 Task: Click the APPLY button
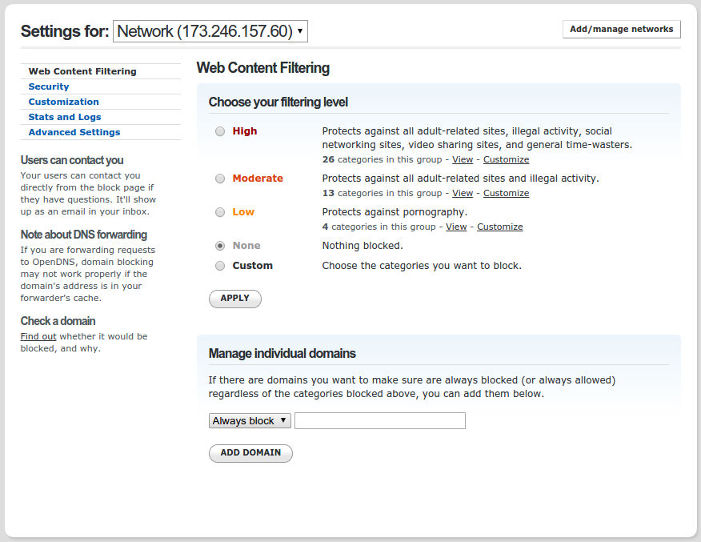(235, 298)
